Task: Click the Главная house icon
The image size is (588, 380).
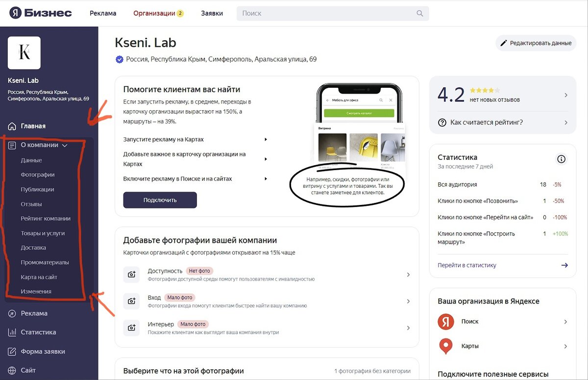Action: click(x=12, y=126)
